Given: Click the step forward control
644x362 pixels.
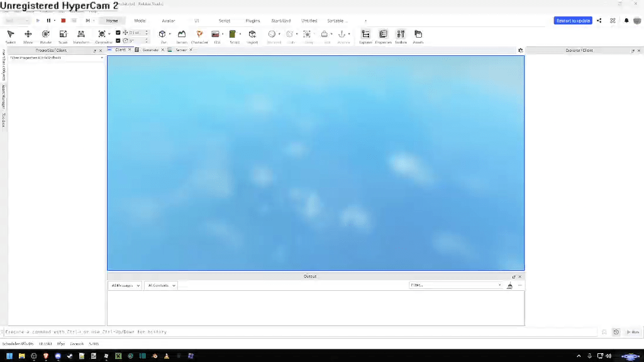Looking at the screenshot, I should (x=87, y=21).
